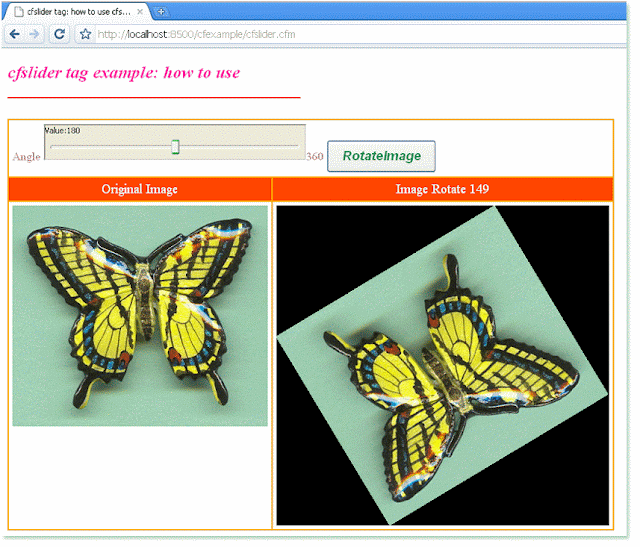
Task: Click the browser Back arrow button
Action: point(15,34)
